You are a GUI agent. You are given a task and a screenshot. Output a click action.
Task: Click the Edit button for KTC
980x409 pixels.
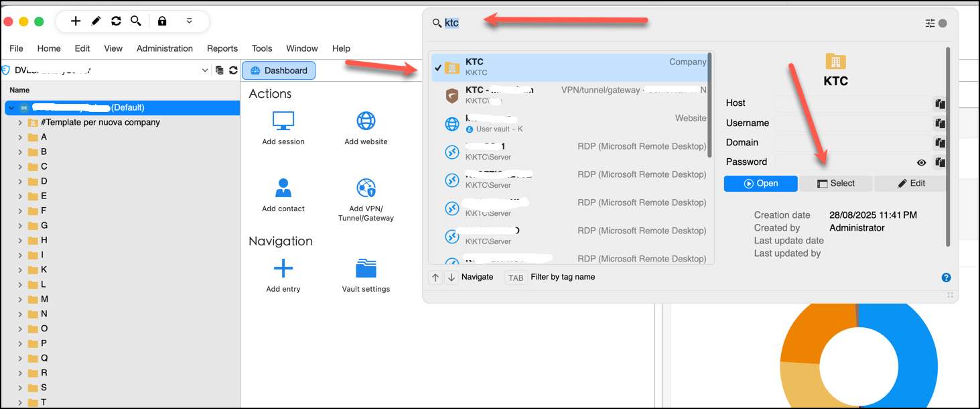911,184
